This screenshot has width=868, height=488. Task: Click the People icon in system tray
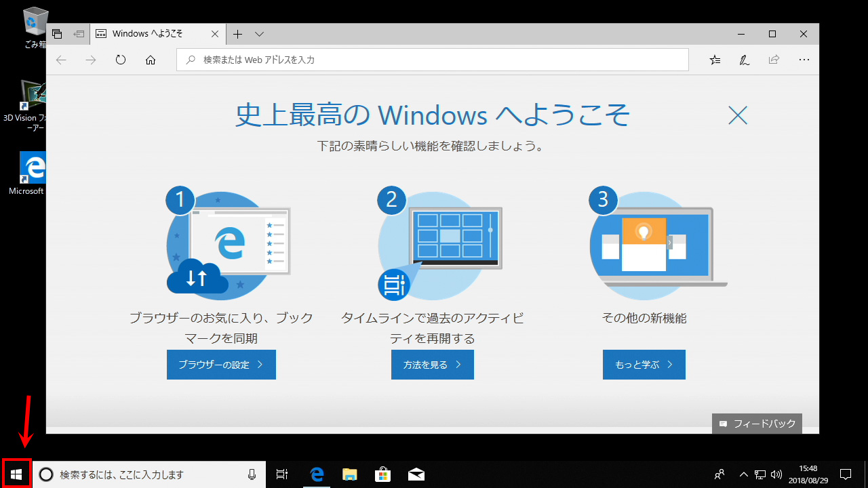click(x=719, y=474)
